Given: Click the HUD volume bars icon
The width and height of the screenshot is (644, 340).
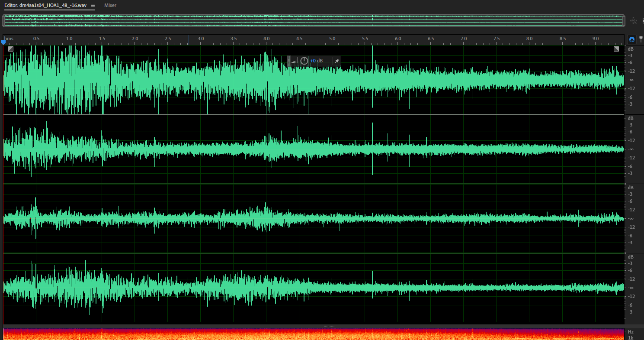Looking at the screenshot, I should (295, 61).
